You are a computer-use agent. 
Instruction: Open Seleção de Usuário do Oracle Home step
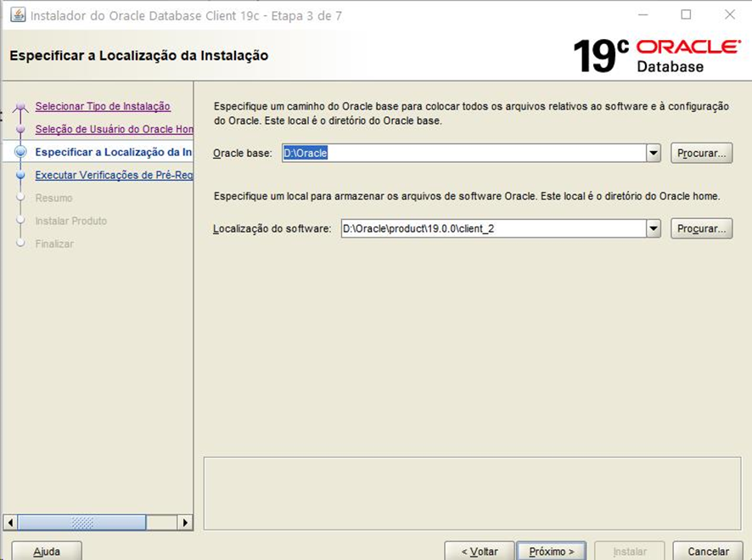coord(114,129)
